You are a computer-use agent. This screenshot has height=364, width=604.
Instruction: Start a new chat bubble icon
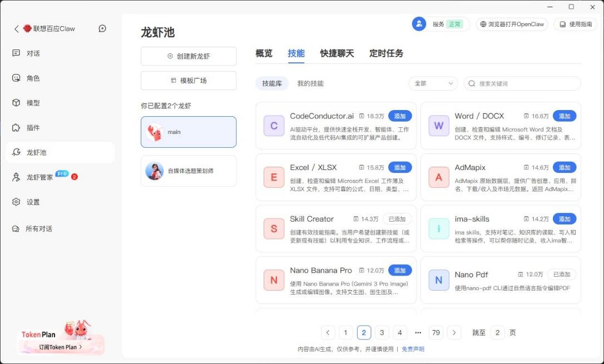point(102,28)
